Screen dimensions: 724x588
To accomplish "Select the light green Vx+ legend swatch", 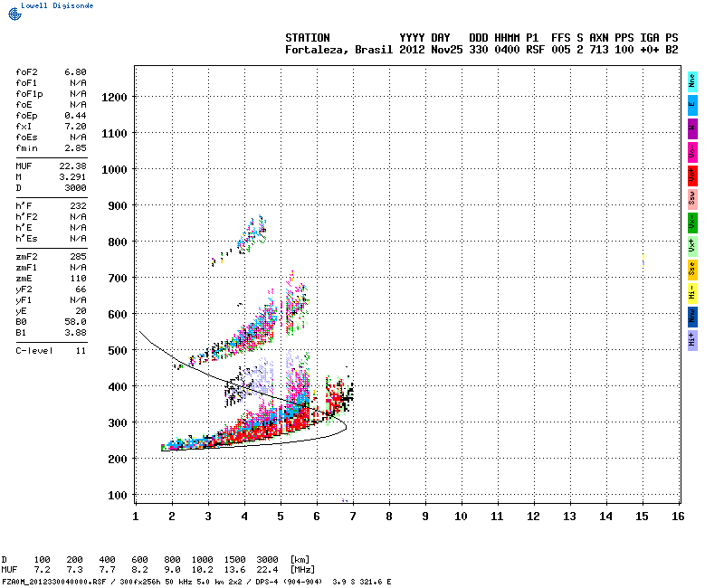I will coord(692,246).
